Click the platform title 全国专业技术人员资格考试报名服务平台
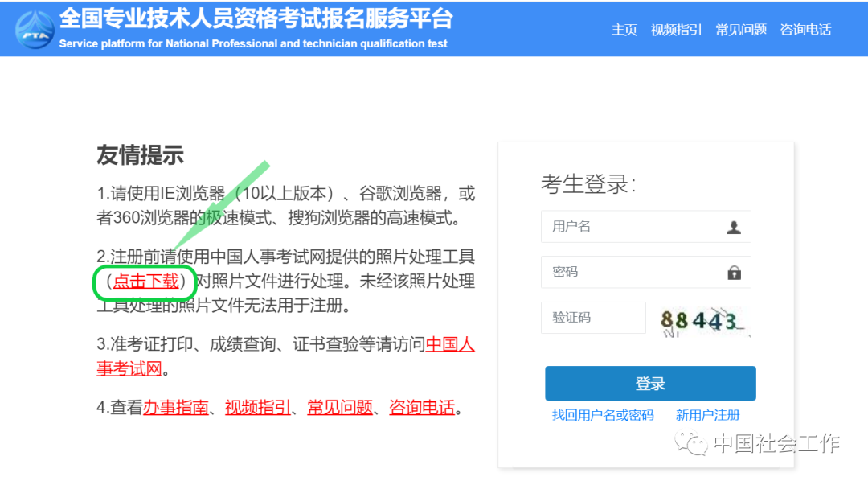 pos(256,18)
